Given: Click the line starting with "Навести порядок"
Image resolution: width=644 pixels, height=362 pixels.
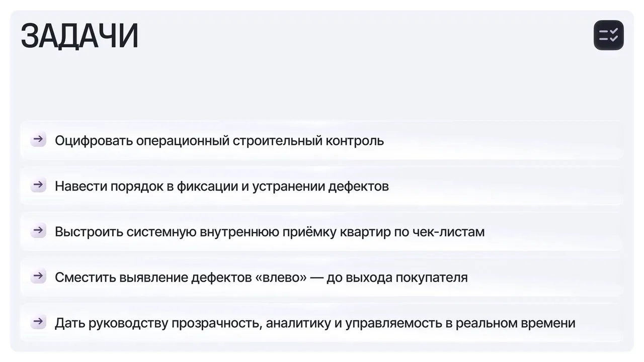Looking at the screenshot, I should [221, 187].
